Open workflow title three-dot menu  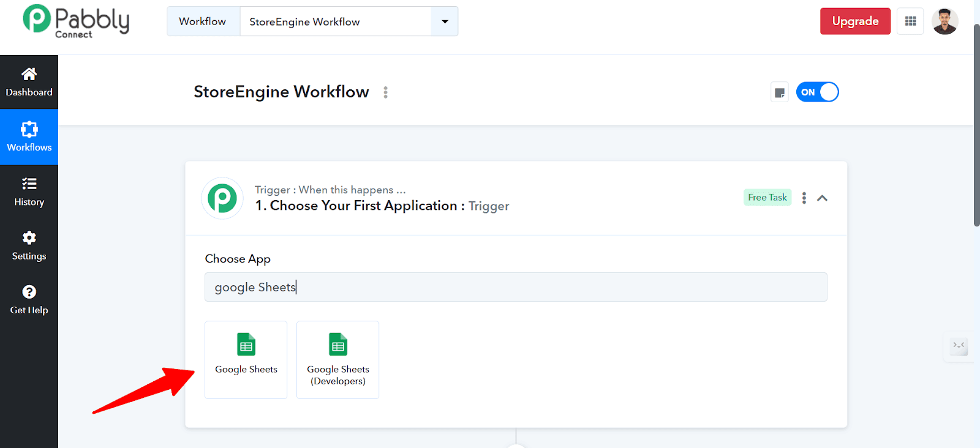[385, 92]
